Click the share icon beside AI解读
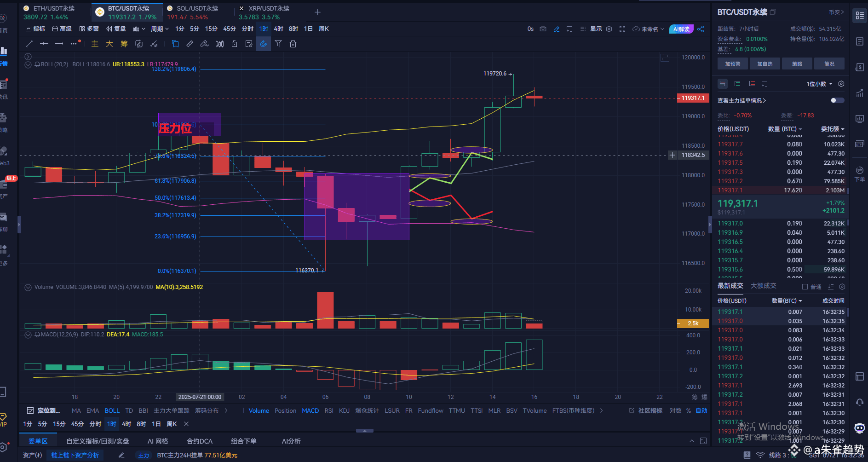The width and height of the screenshot is (868, 462). coord(701,29)
